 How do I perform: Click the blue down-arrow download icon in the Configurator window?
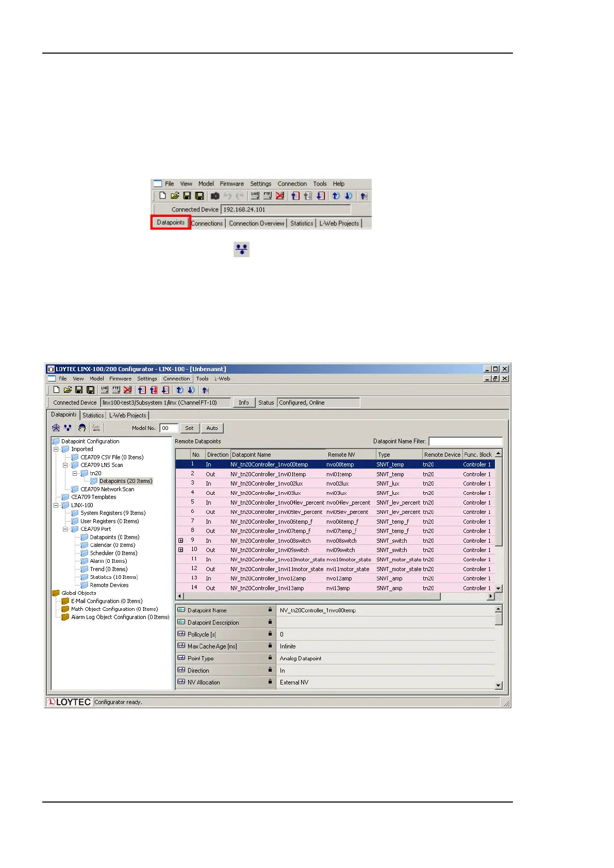191,390
